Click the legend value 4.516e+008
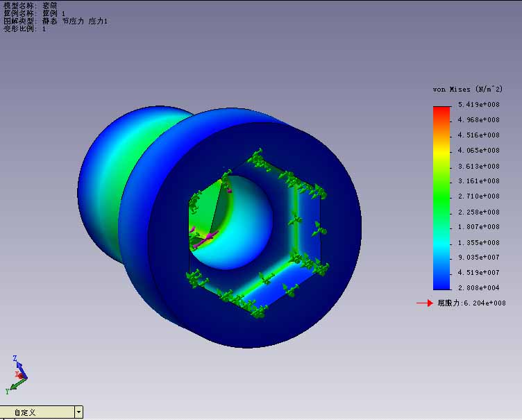Viewport: 522px width, 420px height. pyautogui.click(x=479, y=135)
